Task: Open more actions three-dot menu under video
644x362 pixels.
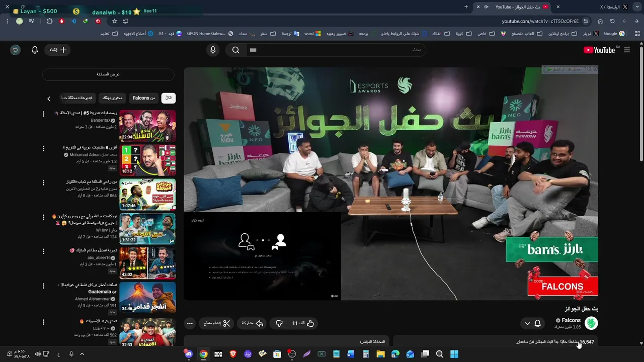Action: [190, 323]
